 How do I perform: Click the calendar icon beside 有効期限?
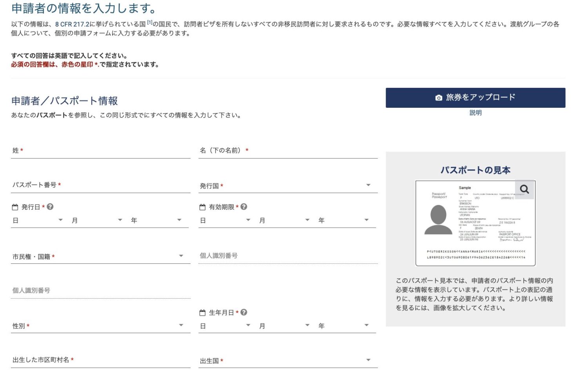pyautogui.click(x=202, y=207)
